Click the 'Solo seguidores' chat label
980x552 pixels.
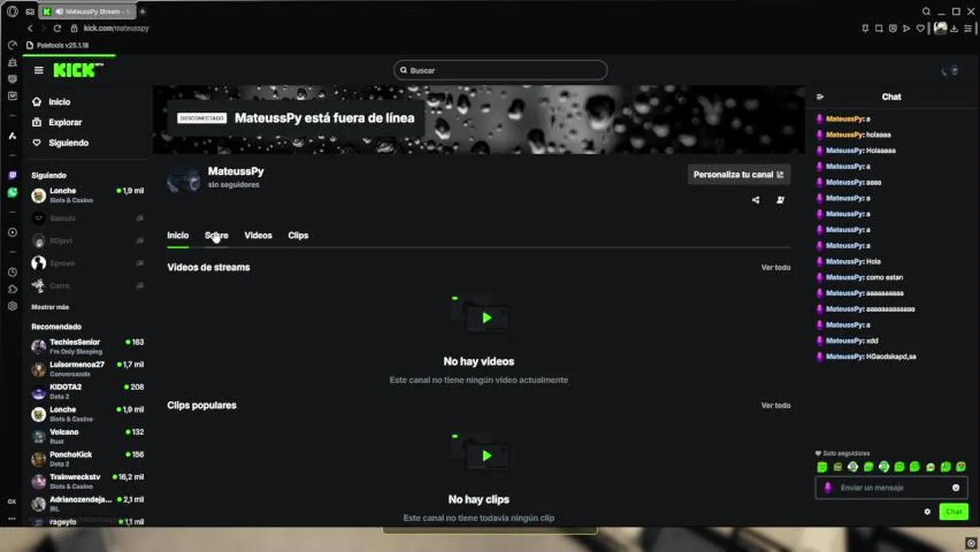pyautogui.click(x=842, y=454)
